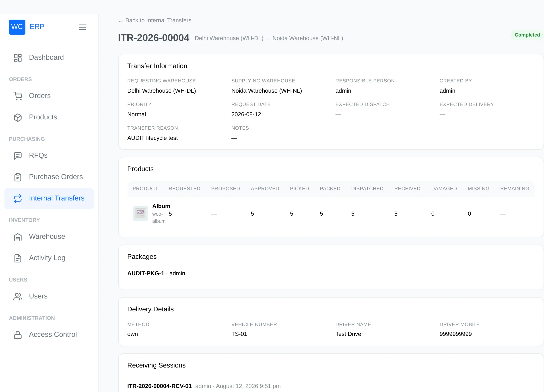Click the Activity Log document icon
This screenshot has width=544, height=392.
pyautogui.click(x=18, y=258)
